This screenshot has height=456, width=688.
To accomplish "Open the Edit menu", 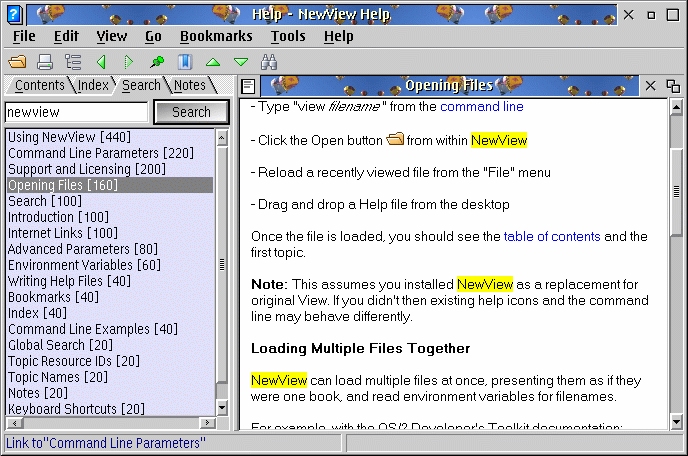I will coord(66,36).
